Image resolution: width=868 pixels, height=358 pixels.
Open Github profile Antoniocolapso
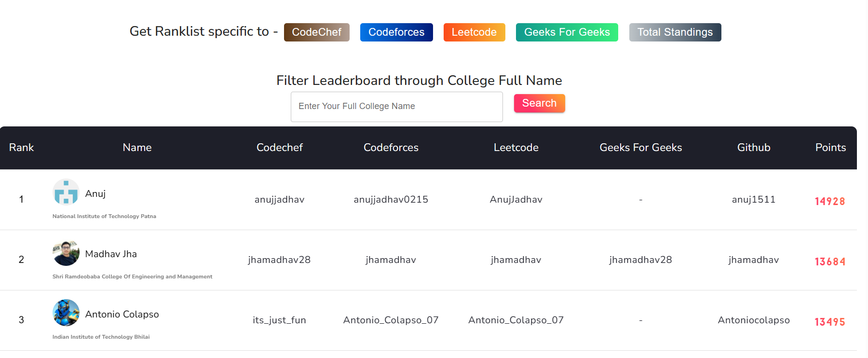pyautogui.click(x=754, y=320)
